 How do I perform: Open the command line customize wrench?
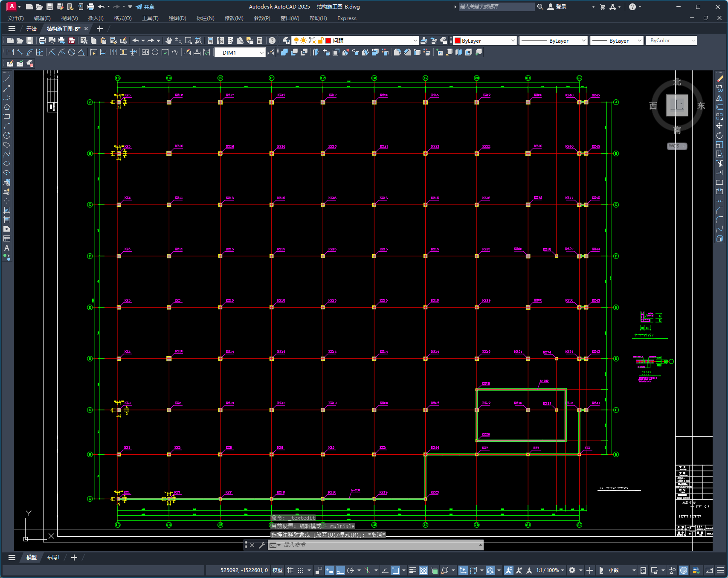(262, 545)
